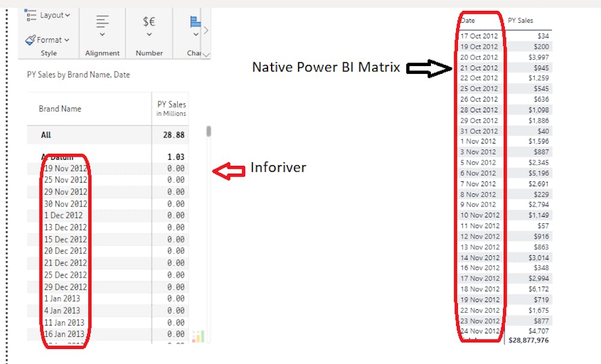Screen dimensions: 601x364
Task: Select the 6 Nov 2012 date cell
Action: pyautogui.click(x=478, y=173)
